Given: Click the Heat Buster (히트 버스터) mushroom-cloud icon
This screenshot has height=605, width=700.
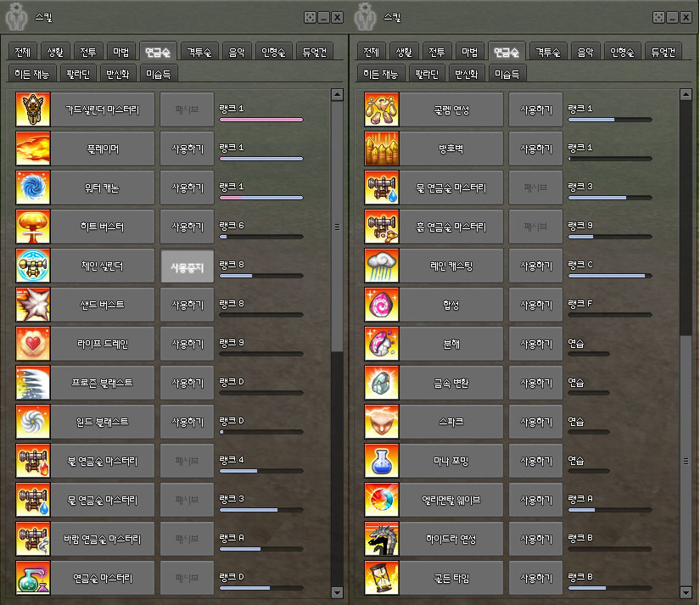Looking at the screenshot, I should pos(33,227).
